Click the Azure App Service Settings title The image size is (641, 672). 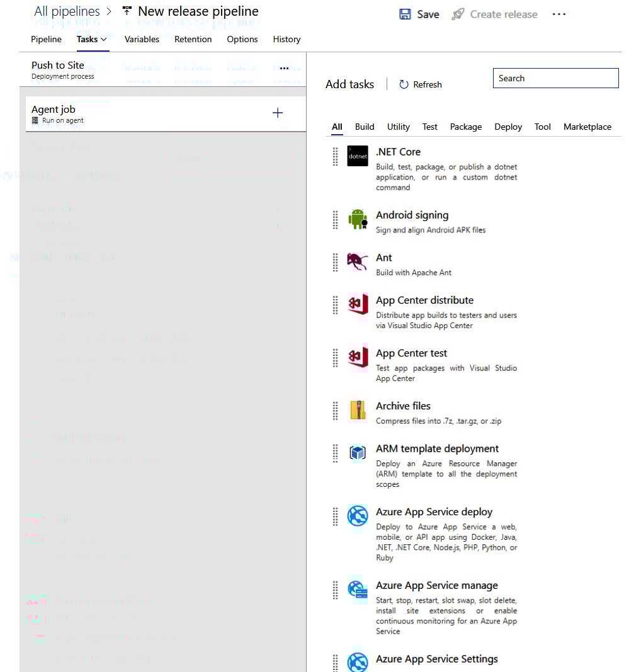pyautogui.click(x=436, y=659)
